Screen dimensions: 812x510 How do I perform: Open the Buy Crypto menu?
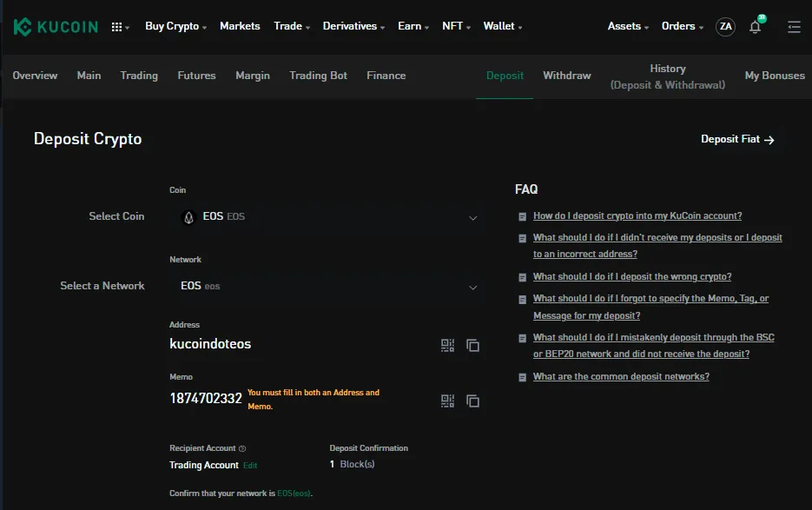click(175, 26)
